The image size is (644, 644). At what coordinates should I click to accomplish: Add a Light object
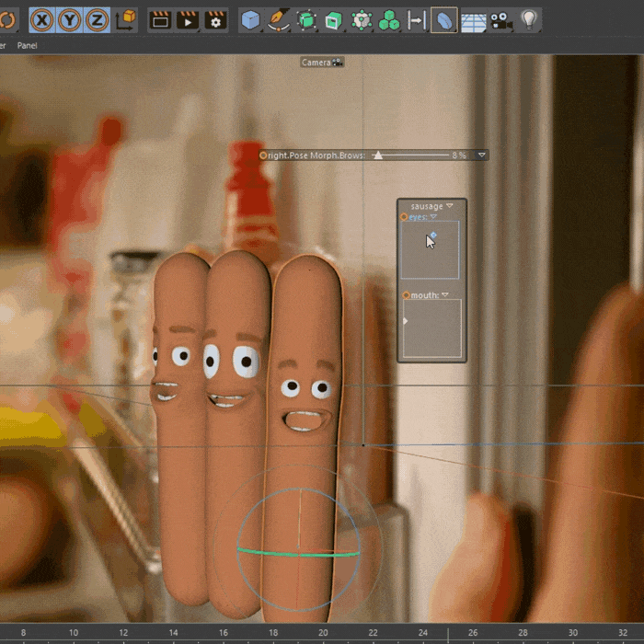tap(529, 19)
